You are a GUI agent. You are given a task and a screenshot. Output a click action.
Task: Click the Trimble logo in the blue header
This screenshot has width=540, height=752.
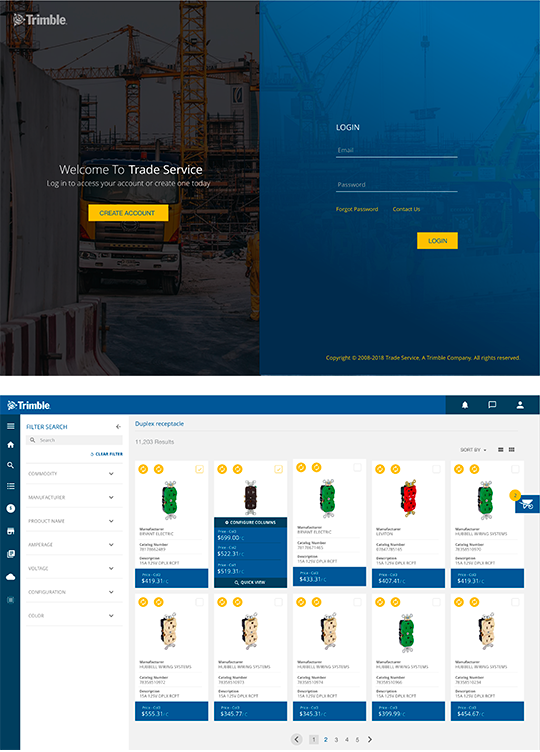(29, 405)
